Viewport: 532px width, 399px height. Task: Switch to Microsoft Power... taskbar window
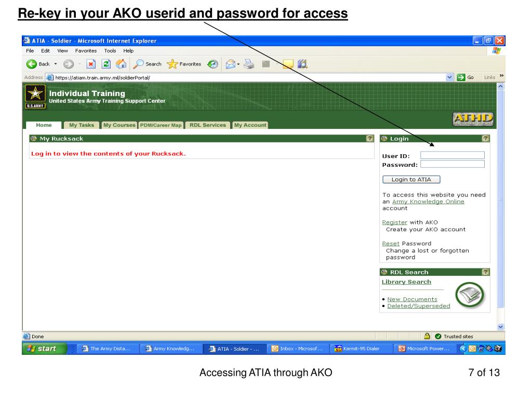(425, 349)
